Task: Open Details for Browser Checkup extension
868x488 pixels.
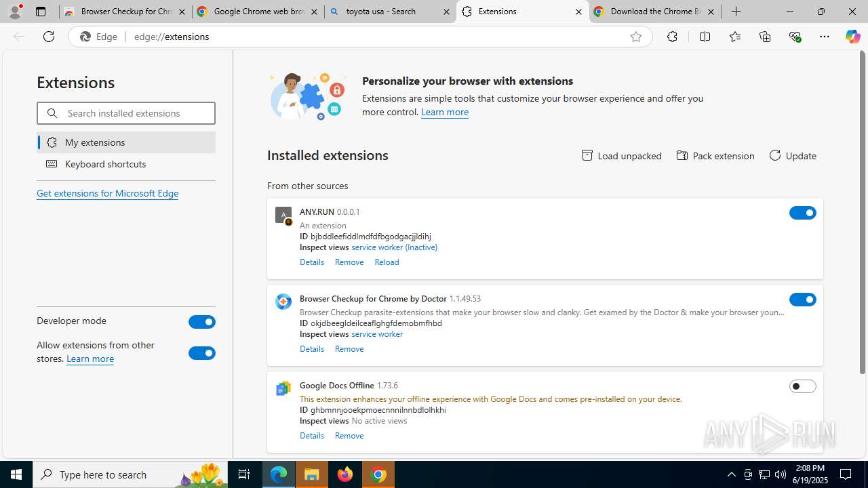Action: (x=312, y=349)
